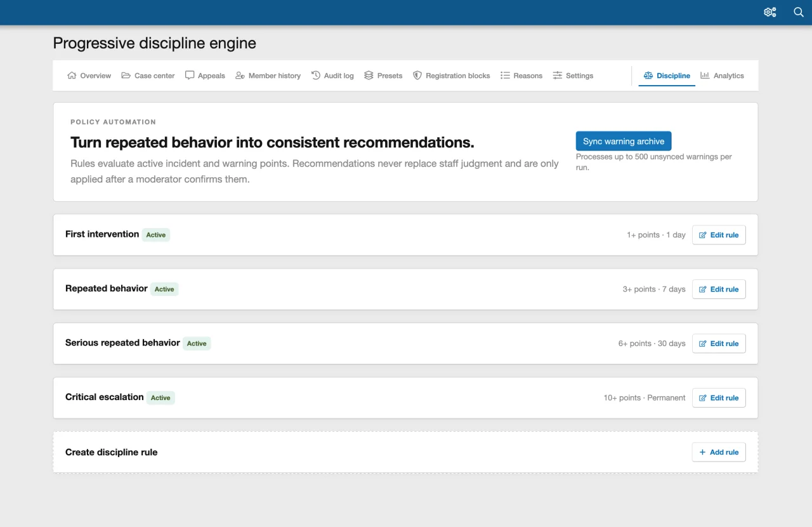This screenshot has width=812, height=527.
Task: Click the Critical escalation rule title
Action: pos(105,397)
